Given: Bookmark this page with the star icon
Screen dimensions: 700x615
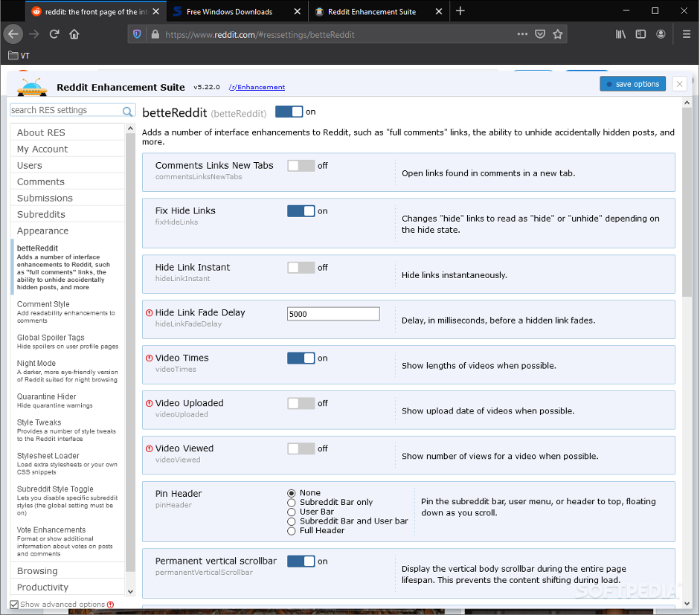Looking at the screenshot, I should tap(558, 34).
